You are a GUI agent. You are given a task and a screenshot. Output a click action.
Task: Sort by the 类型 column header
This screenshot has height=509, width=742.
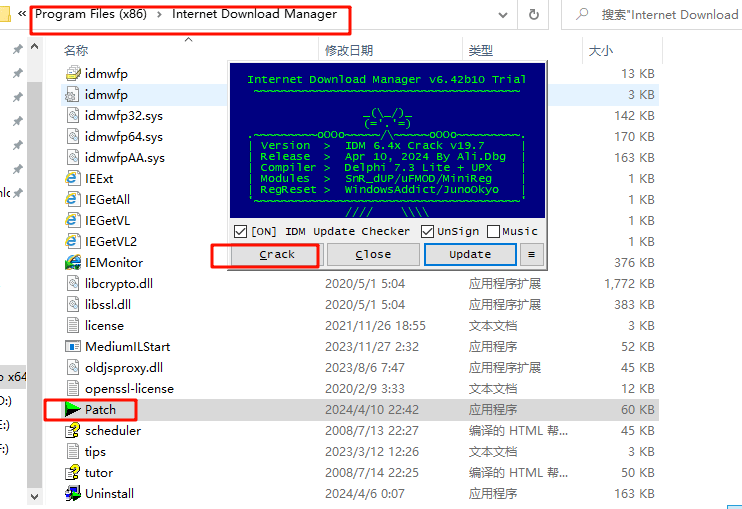tap(481, 50)
